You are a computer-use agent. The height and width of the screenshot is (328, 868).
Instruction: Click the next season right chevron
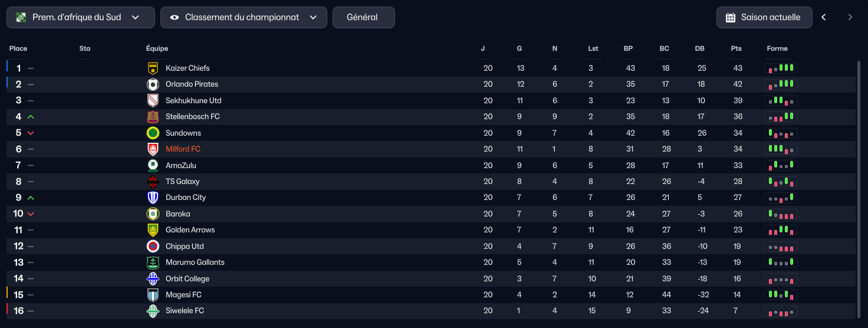point(850,18)
